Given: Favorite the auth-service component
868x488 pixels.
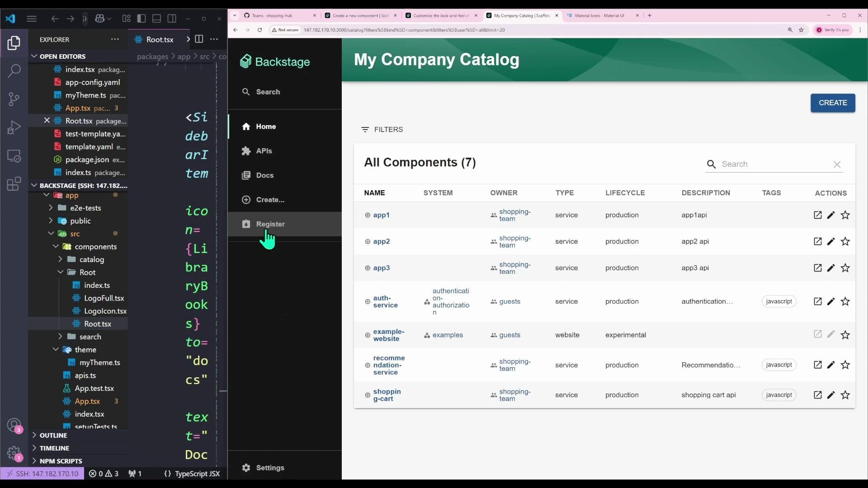Looking at the screenshot, I should point(845,301).
